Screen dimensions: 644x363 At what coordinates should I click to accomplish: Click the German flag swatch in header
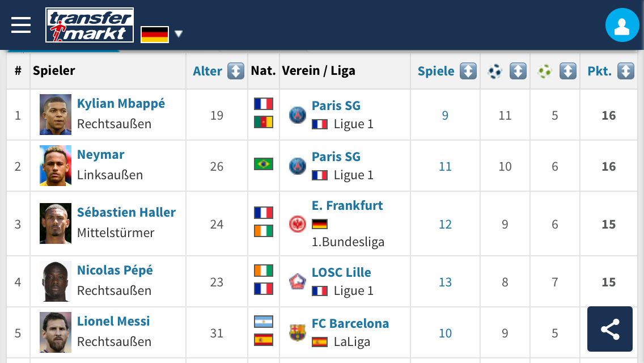tap(155, 35)
